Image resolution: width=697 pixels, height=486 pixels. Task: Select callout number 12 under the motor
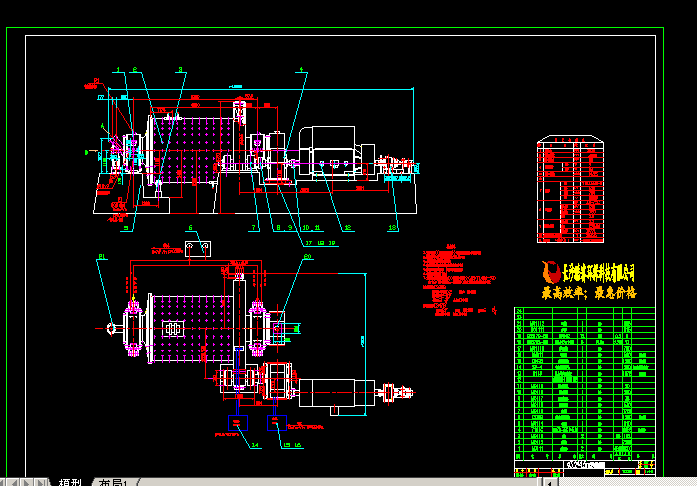coord(348,228)
